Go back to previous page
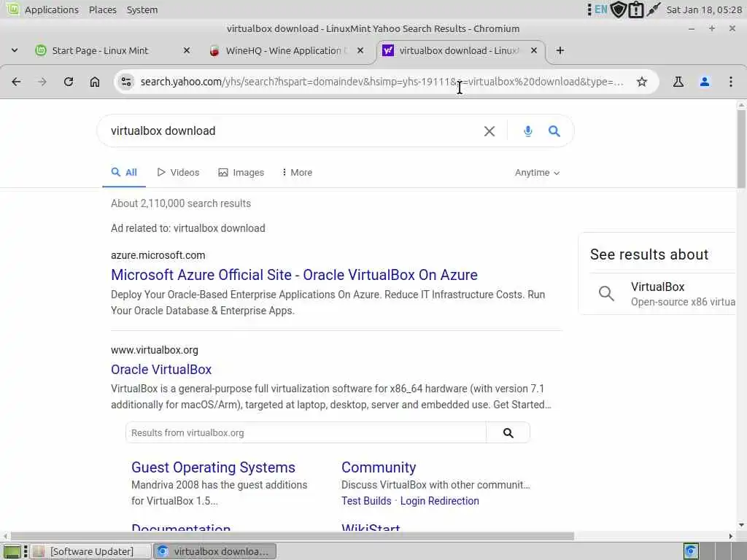Image resolution: width=747 pixels, height=560 pixels. (16, 82)
